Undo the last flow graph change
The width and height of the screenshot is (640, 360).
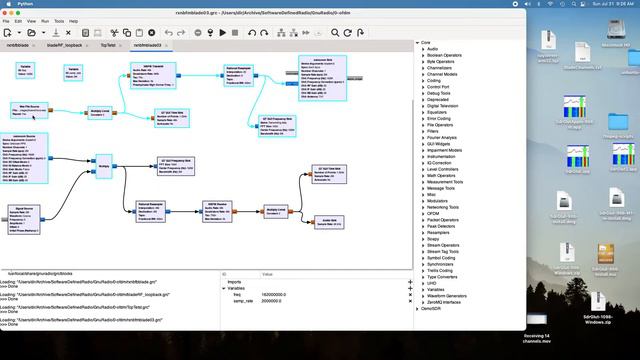pyautogui.click(x=169, y=33)
